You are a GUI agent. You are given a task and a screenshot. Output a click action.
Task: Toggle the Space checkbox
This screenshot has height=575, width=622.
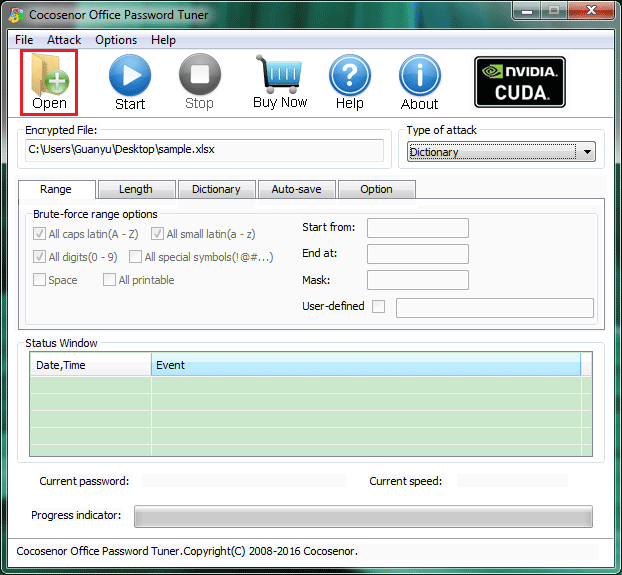[39, 280]
